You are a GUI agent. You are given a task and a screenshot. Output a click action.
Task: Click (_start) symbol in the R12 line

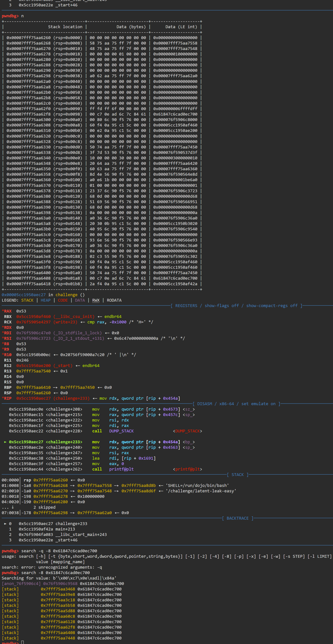pos(63,366)
